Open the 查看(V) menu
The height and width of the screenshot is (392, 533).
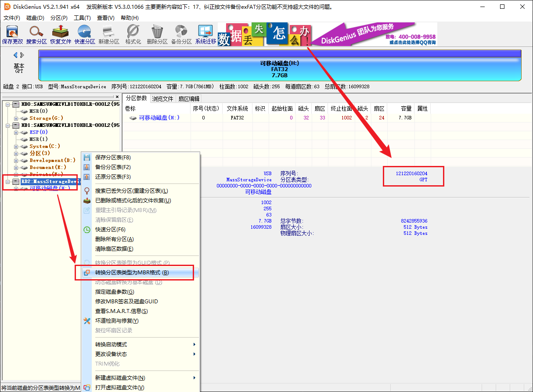106,18
